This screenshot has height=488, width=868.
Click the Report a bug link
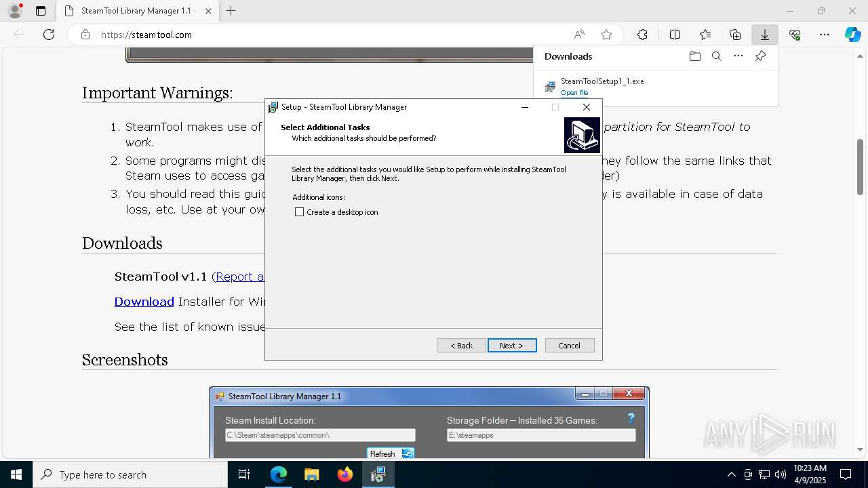(240, 277)
